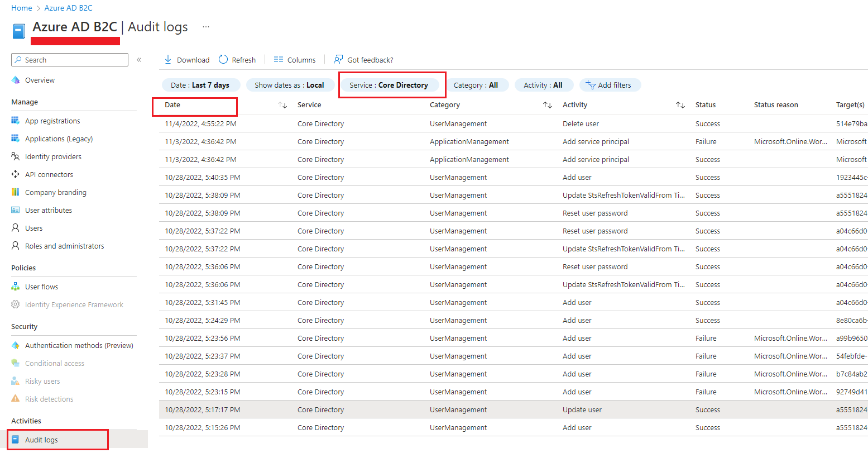Image resolution: width=868 pixels, height=467 pixels.
Task: Click the Status reason column header
Action: tap(776, 104)
